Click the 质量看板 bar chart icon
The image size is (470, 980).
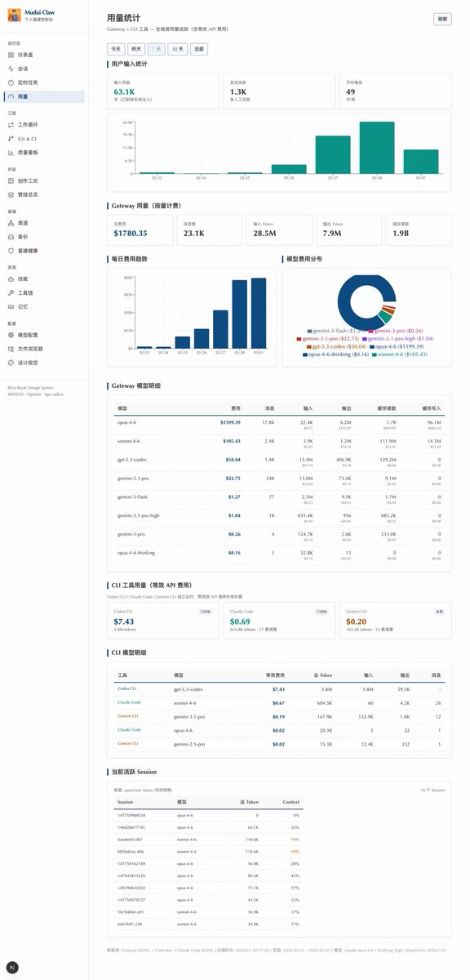11,153
